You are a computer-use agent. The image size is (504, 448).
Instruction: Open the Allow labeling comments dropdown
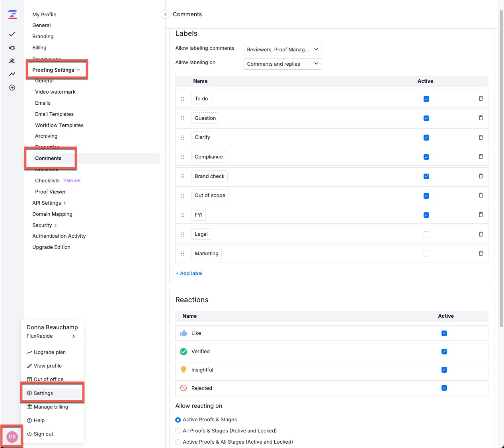point(282,49)
